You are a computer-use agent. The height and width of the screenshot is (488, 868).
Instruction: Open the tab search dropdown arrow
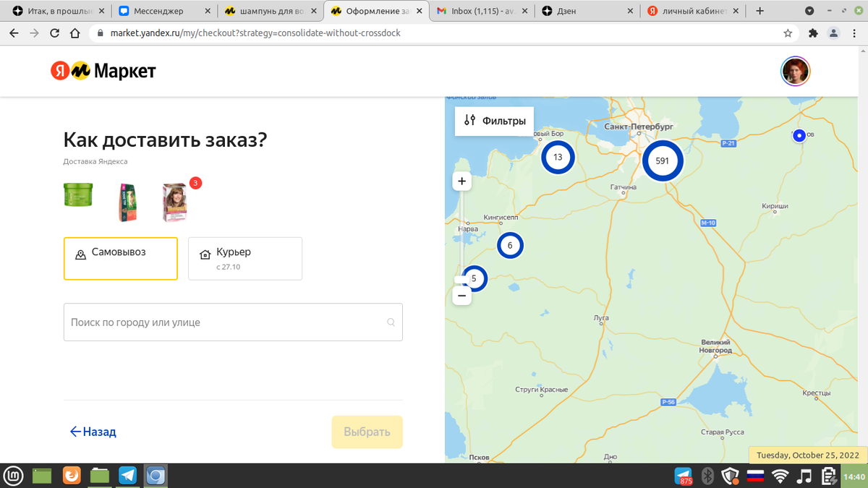tap(809, 11)
